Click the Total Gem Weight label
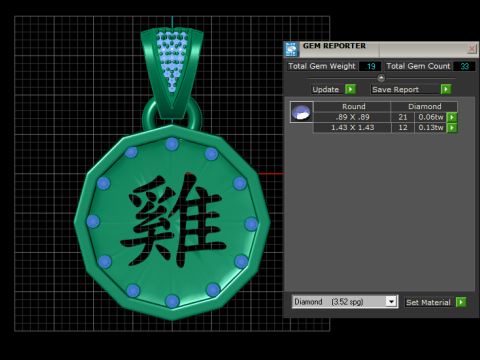This screenshot has height=360, width=480. pos(322,66)
